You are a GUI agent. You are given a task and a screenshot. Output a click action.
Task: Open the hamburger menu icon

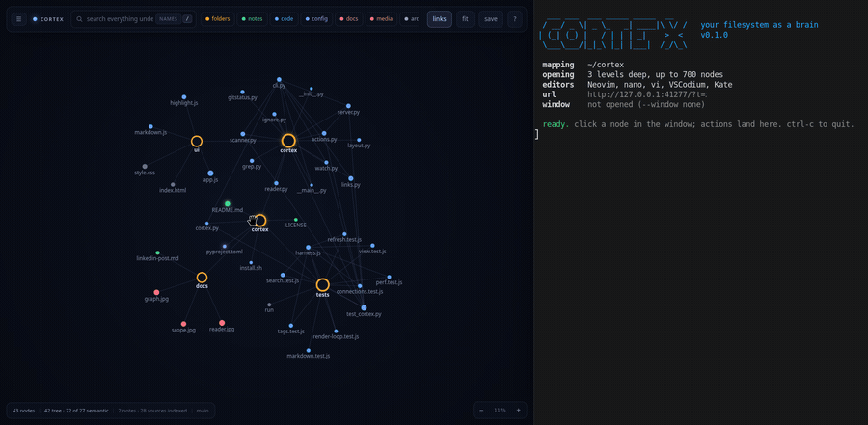click(x=19, y=19)
